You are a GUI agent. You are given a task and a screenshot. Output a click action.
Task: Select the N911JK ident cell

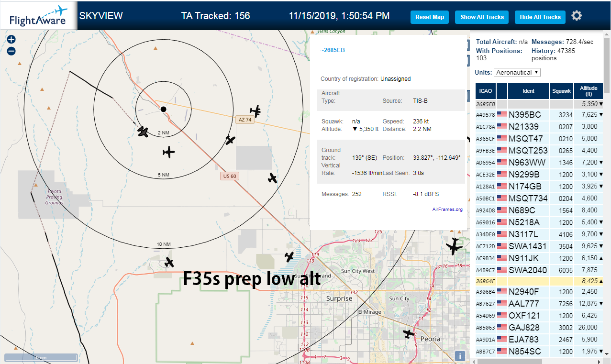[528, 258]
